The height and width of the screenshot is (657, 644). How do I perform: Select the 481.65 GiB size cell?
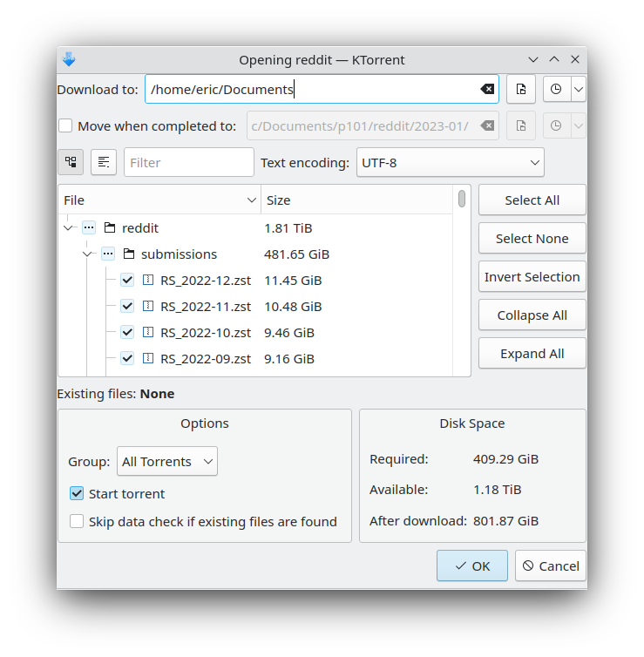(x=296, y=254)
